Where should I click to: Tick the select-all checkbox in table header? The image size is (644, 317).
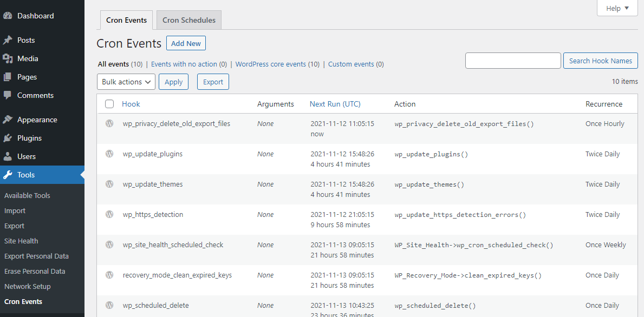click(x=109, y=104)
